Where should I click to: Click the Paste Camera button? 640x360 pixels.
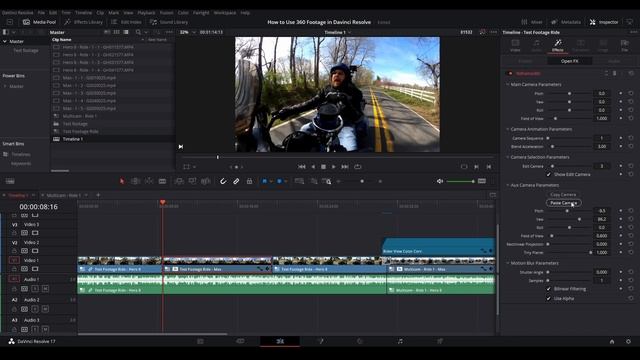563,203
